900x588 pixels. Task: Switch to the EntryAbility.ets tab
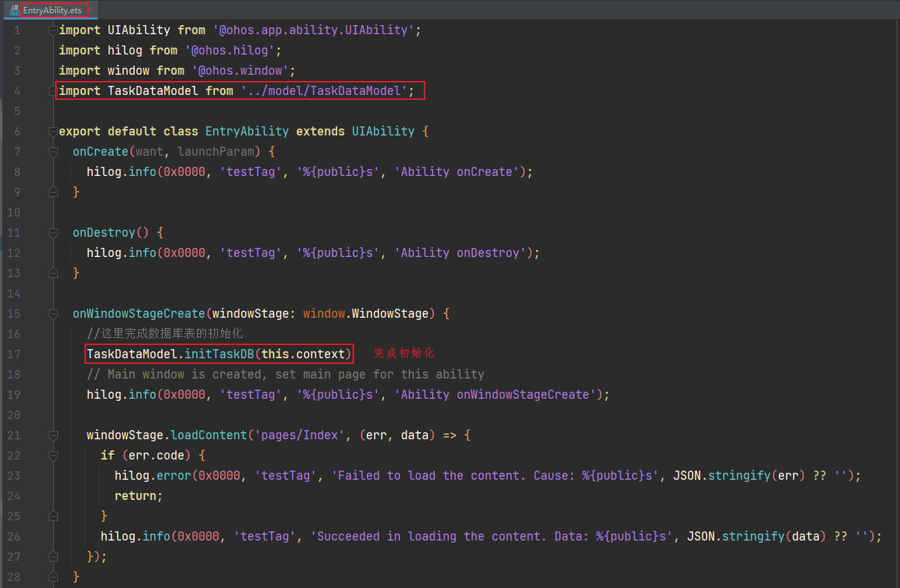[x=52, y=10]
